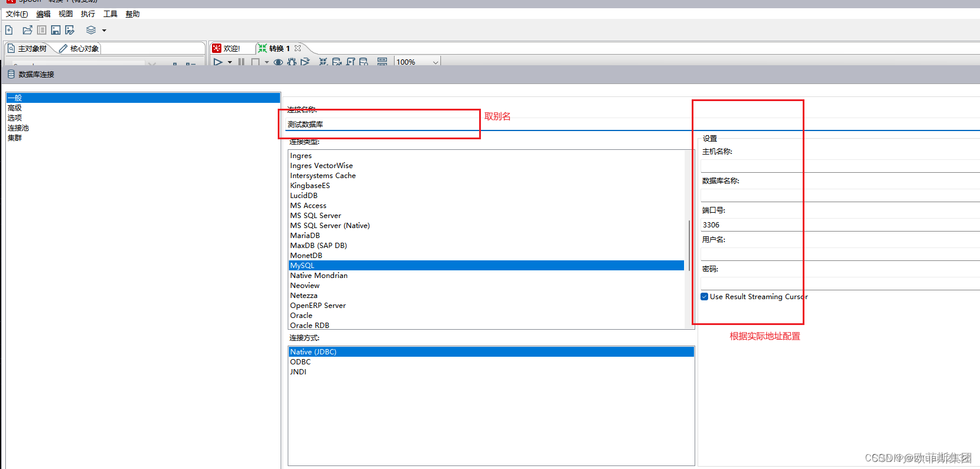The height and width of the screenshot is (469, 980).
Task: Open the explore repository icon
Action: click(x=42, y=30)
